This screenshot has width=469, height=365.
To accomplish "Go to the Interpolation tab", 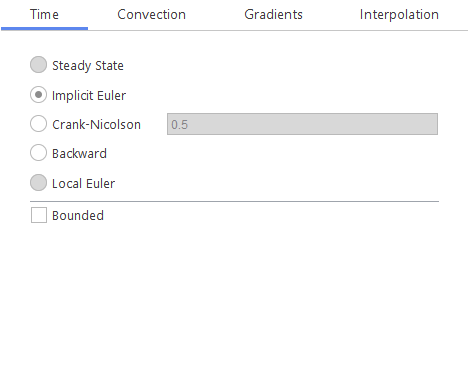I will coord(399,15).
